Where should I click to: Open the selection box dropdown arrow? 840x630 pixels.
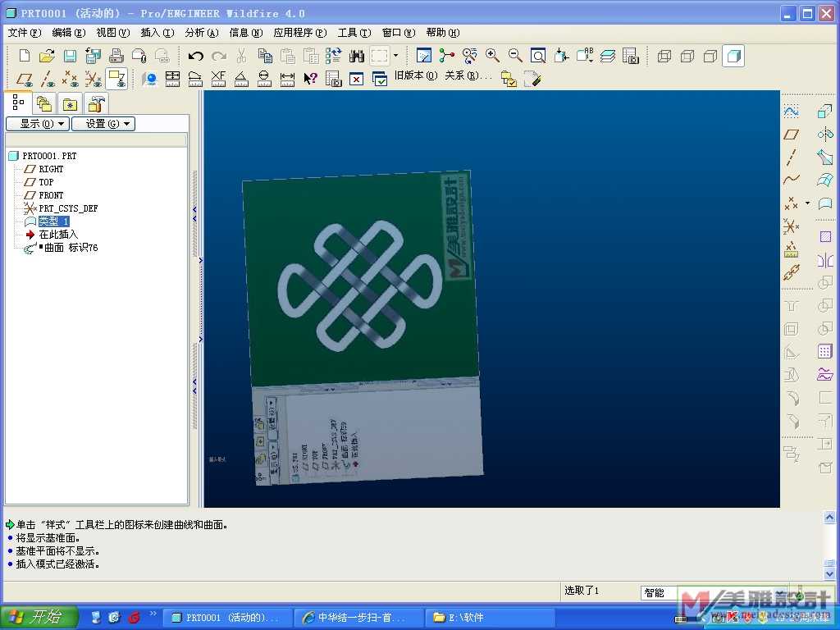tap(395, 56)
